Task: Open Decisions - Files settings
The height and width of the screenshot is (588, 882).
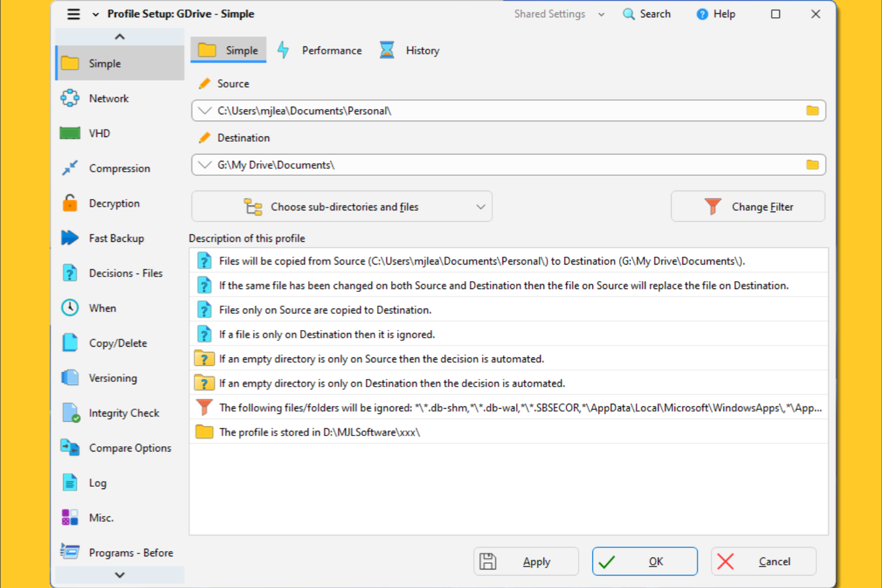Action: pyautogui.click(x=125, y=273)
